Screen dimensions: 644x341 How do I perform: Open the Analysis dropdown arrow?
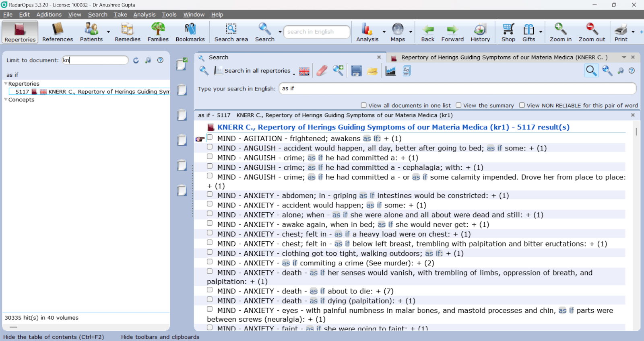coord(384,32)
